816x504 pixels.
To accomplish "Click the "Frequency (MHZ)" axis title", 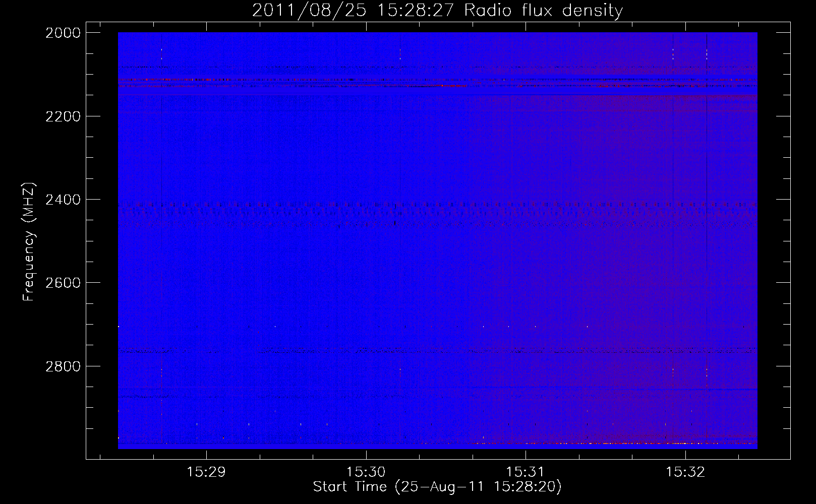I will click(29, 242).
